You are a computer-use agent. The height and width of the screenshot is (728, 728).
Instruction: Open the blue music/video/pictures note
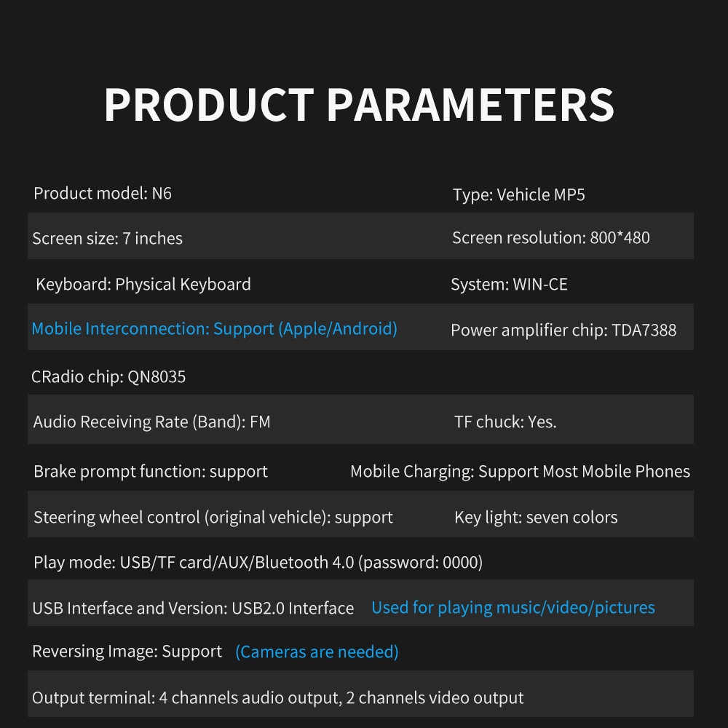pos(513,607)
